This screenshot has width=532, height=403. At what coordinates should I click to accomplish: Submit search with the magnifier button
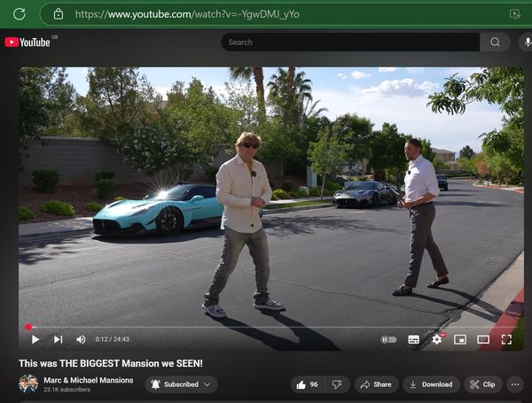pyautogui.click(x=495, y=42)
